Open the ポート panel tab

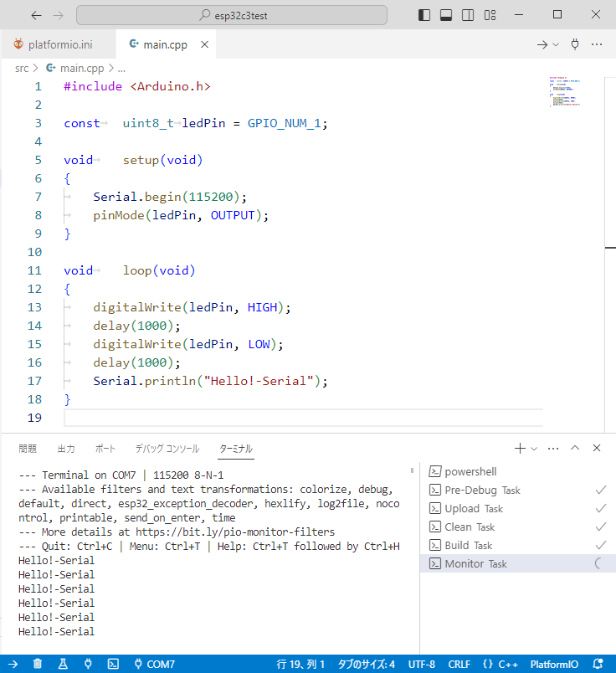click(105, 449)
